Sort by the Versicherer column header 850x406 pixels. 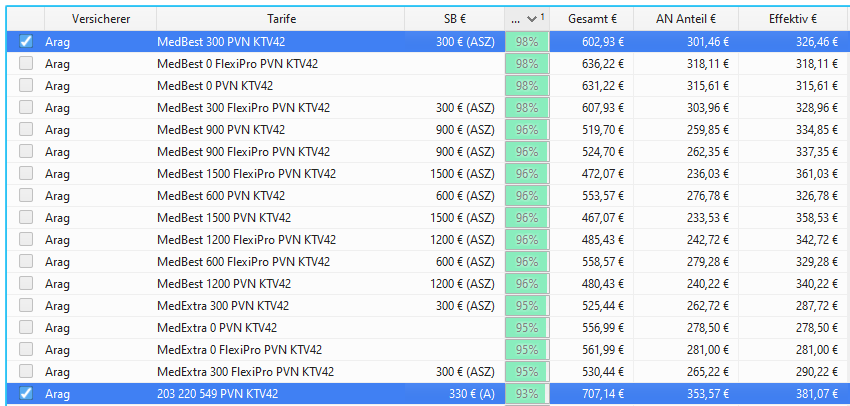click(100, 19)
